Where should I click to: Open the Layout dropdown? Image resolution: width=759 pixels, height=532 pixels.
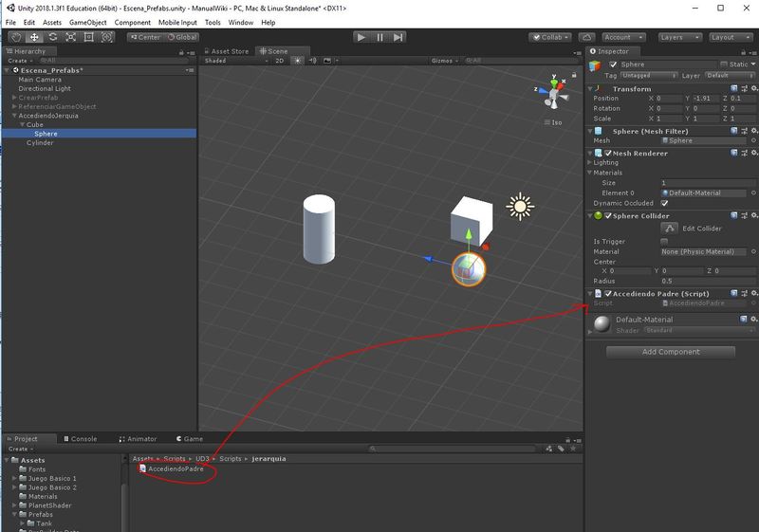(x=731, y=37)
